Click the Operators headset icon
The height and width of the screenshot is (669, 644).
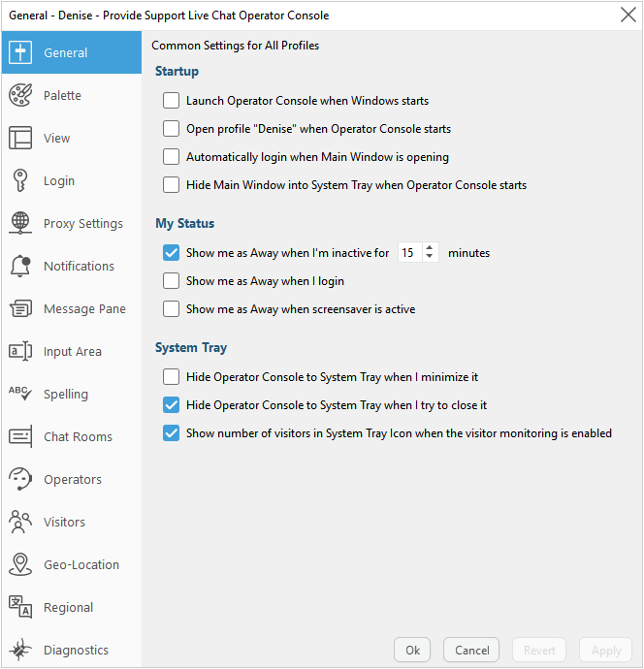(20, 479)
